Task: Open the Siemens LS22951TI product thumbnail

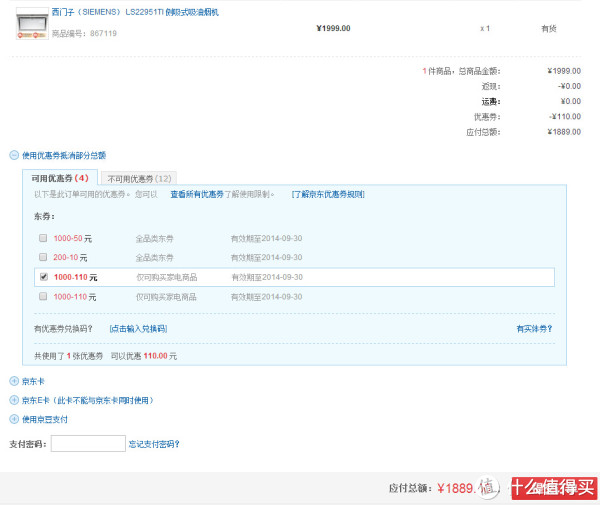Action: click(32, 24)
